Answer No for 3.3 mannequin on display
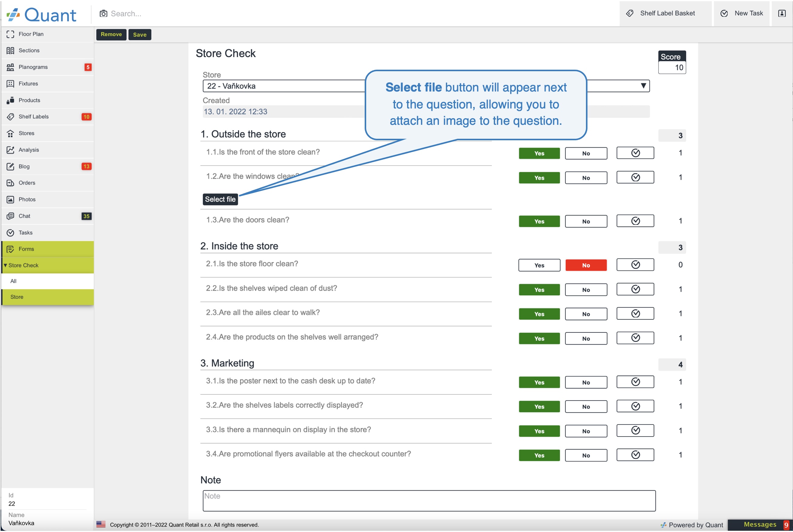Screen dimensions: 793x532 (586, 431)
